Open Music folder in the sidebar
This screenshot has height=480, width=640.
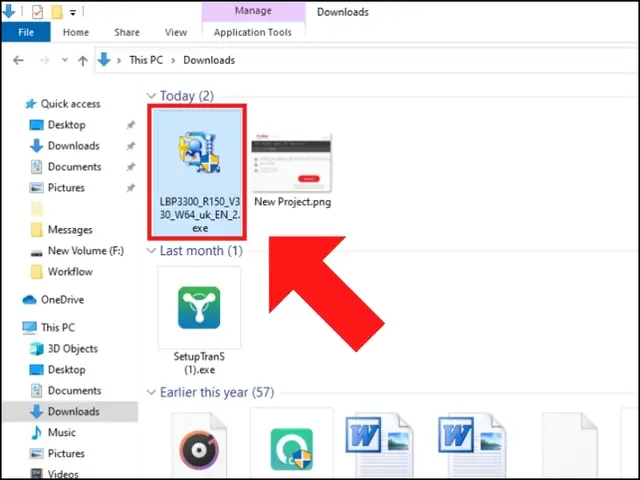click(62, 433)
